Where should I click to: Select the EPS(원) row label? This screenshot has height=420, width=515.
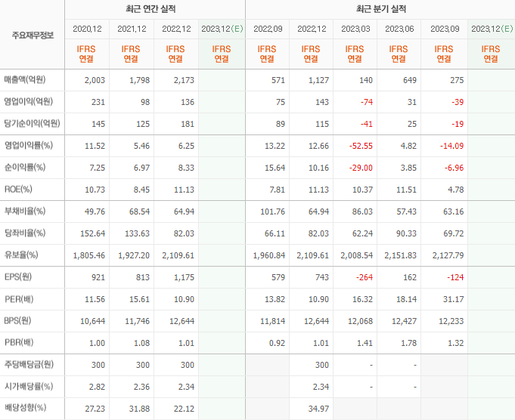[x=18, y=277]
